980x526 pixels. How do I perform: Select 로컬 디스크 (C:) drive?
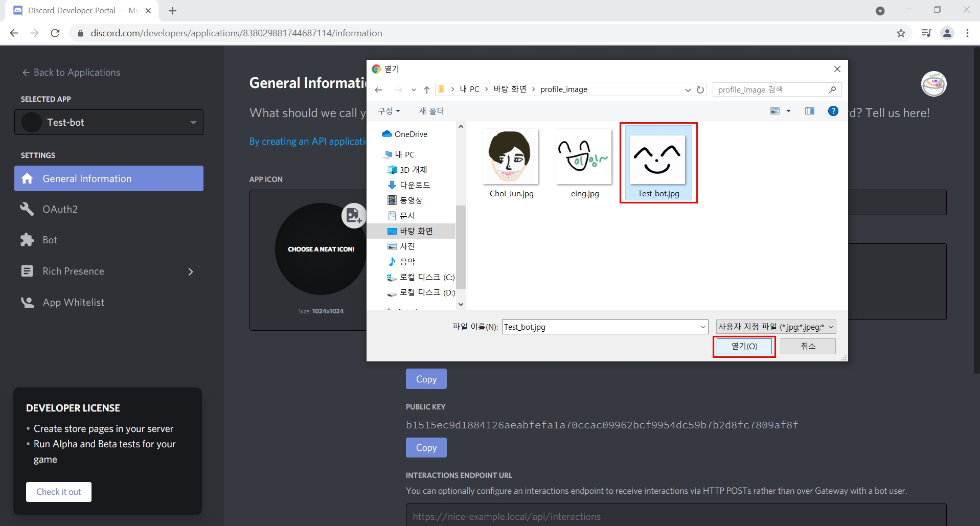point(421,277)
